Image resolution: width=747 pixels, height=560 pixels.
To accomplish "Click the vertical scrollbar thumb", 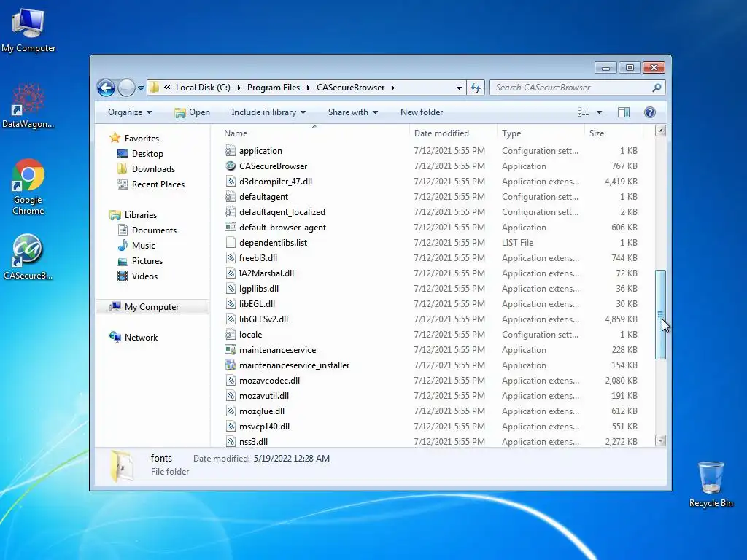I will pos(660,314).
